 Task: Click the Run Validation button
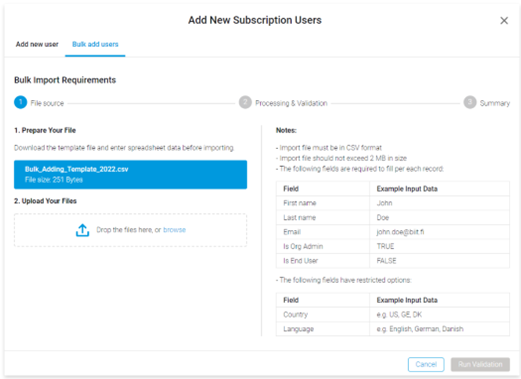click(x=480, y=364)
